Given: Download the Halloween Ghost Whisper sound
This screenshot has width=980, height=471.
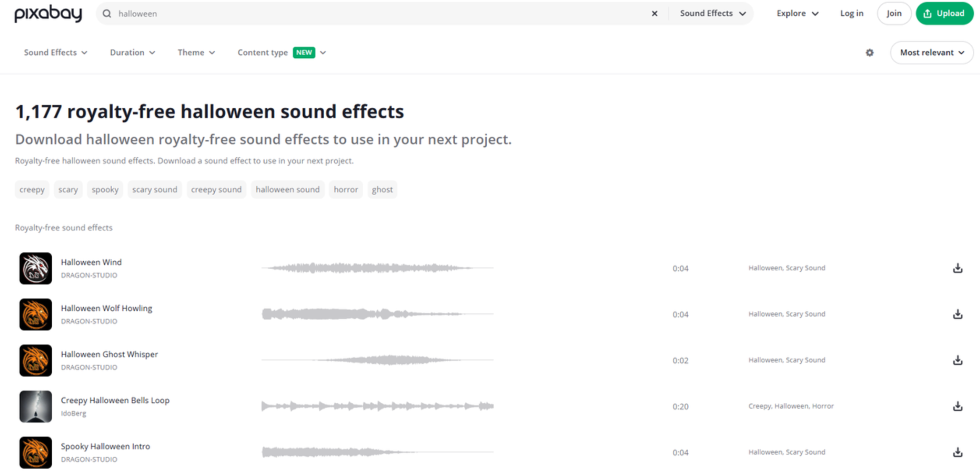Looking at the screenshot, I should click(x=957, y=361).
